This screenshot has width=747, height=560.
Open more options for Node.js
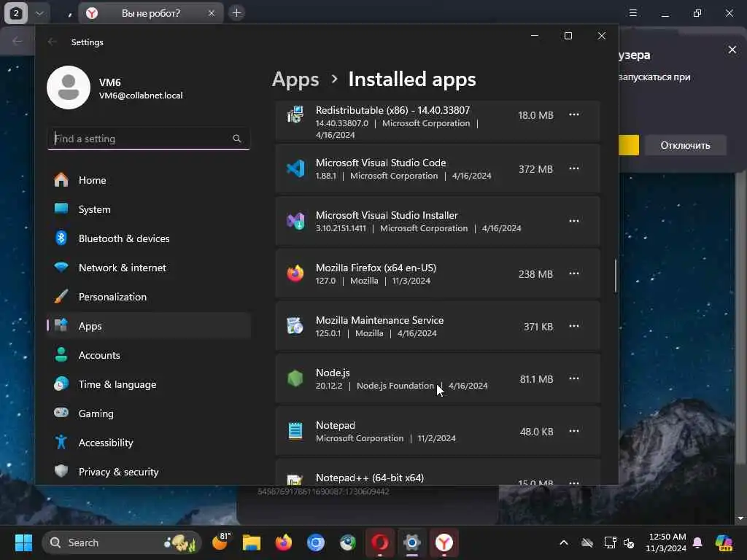(574, 378)
